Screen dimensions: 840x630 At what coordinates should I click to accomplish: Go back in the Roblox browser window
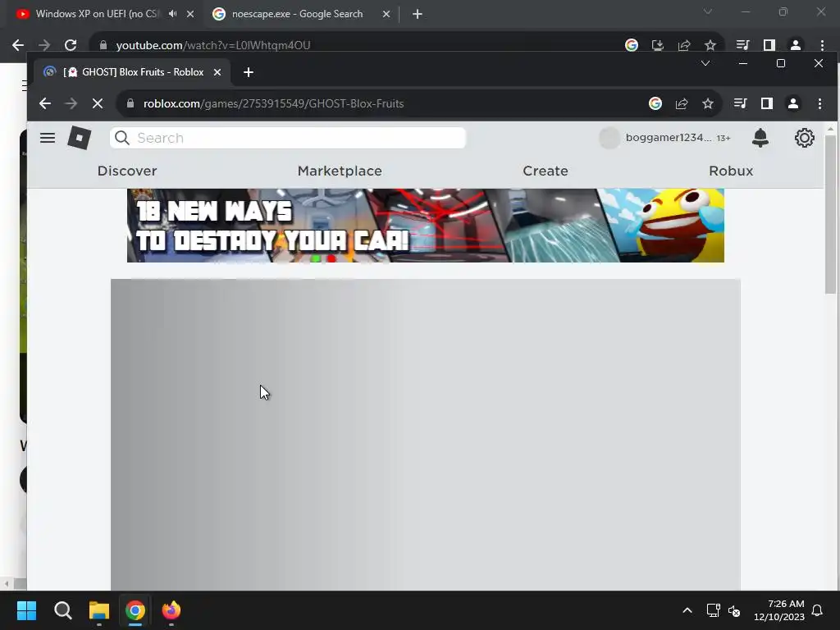(45, 103)
